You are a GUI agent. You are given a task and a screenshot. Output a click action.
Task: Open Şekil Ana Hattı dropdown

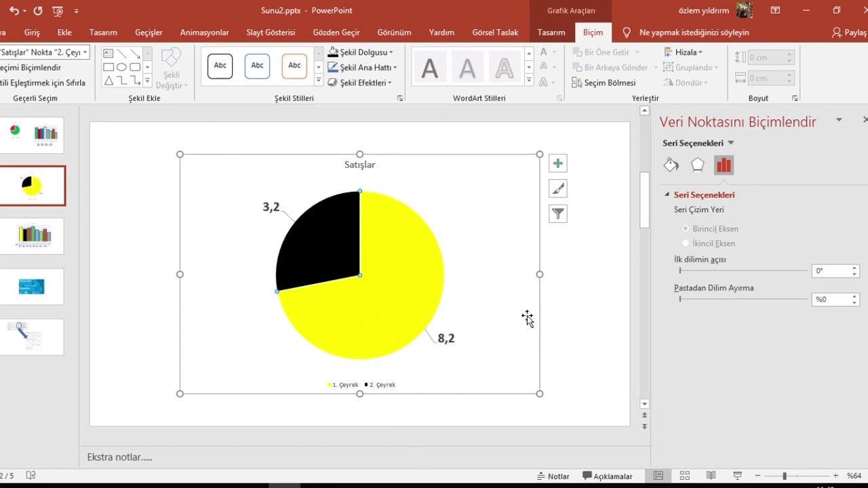pyautogui.click(x=362, y=68)
